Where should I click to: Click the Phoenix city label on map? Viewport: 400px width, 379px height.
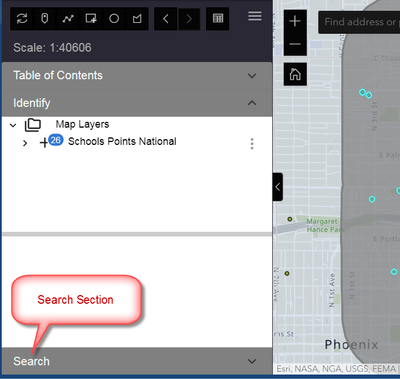(352, 344)
